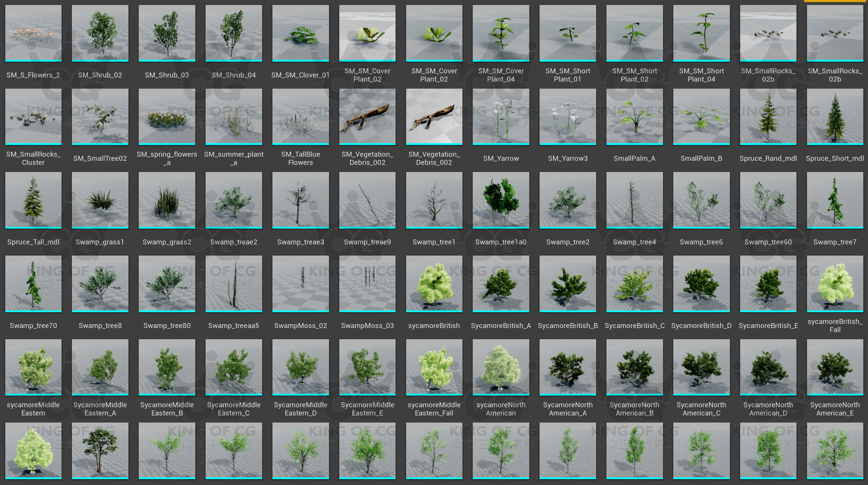Click the Spruce_Short_mdl tree thumbnail

pyautogui.click(x=835, y=116)
